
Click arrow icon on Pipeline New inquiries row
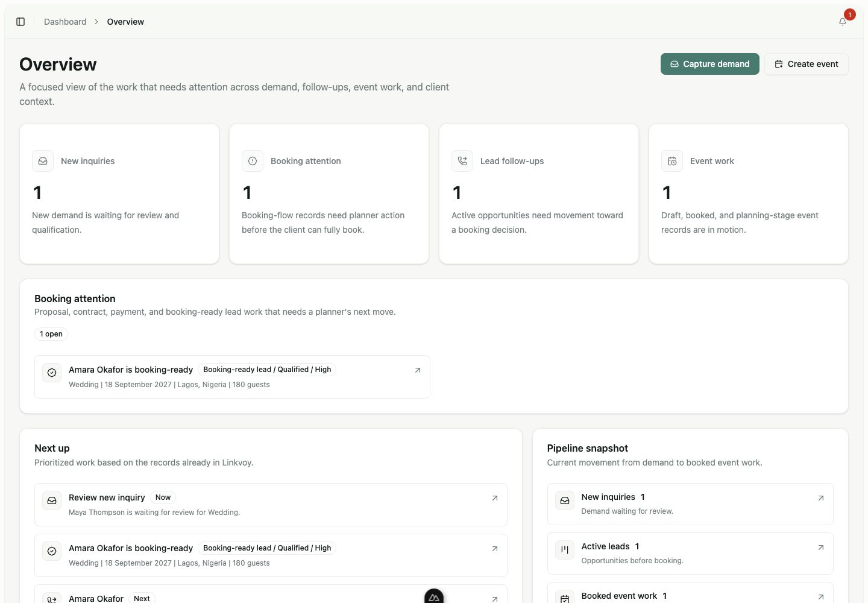click(821, 498)
